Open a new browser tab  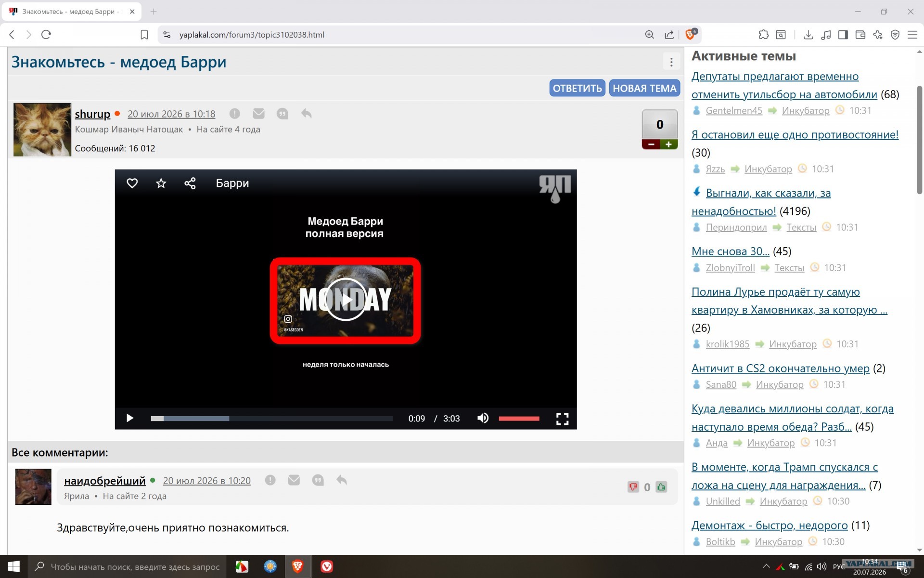coord(154,11)
